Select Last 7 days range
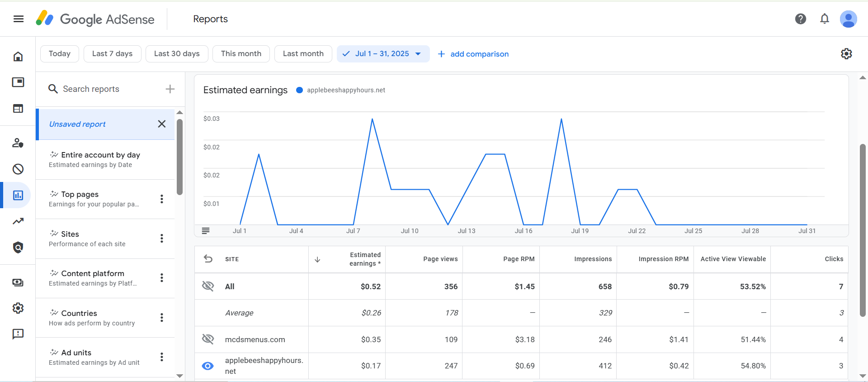This screenshot has height=382, width=868. tap(112, 54)
